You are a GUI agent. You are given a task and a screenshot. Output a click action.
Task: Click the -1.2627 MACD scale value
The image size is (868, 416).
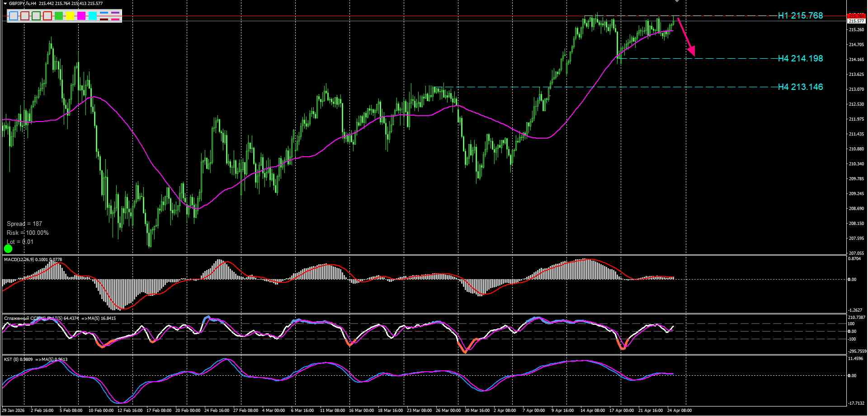click(855, 310)
